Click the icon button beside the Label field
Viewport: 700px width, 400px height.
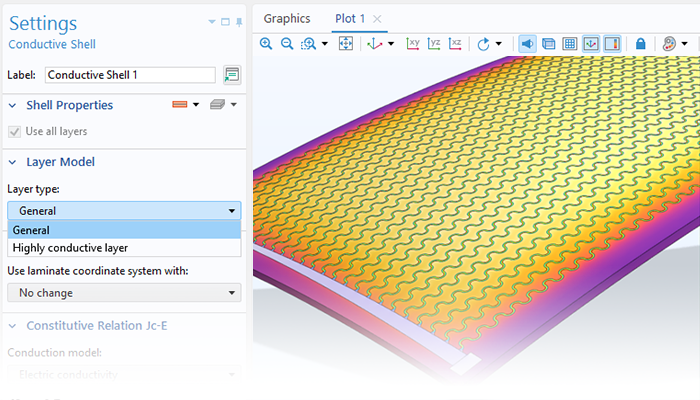(232, 75)
